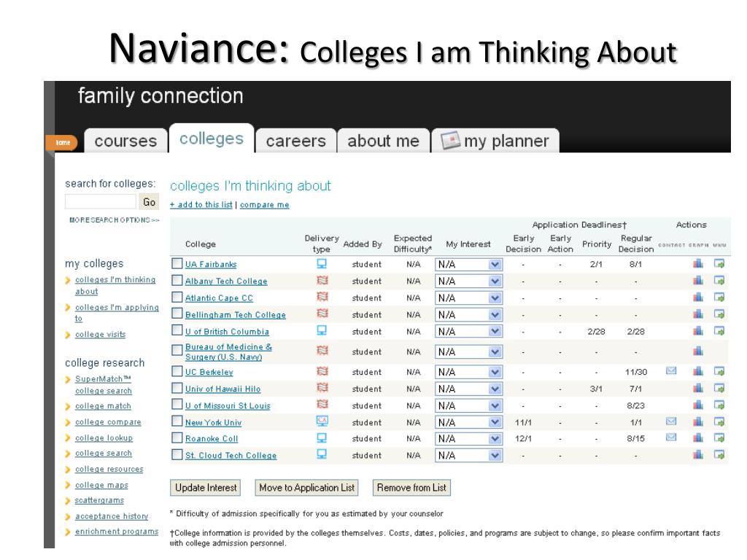Image resolution: width=747 pixels, height=560 pixels.
Task: Click the search for colleges input field
Action: tap(101, 201)
